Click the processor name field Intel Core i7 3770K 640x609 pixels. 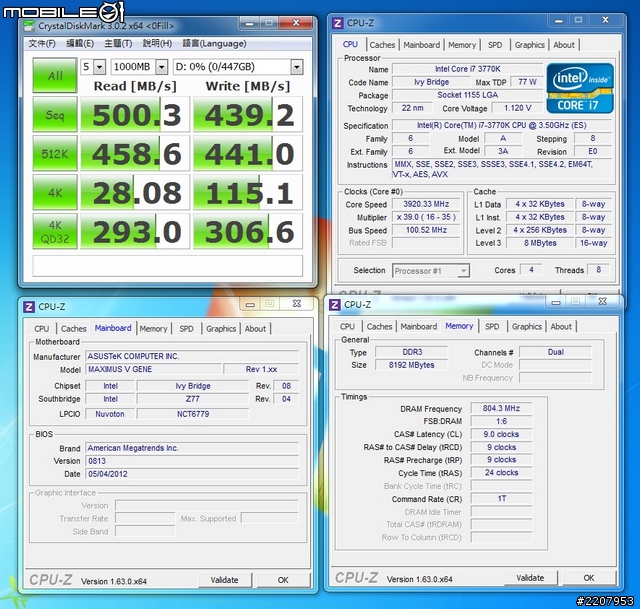click(468, 69)
